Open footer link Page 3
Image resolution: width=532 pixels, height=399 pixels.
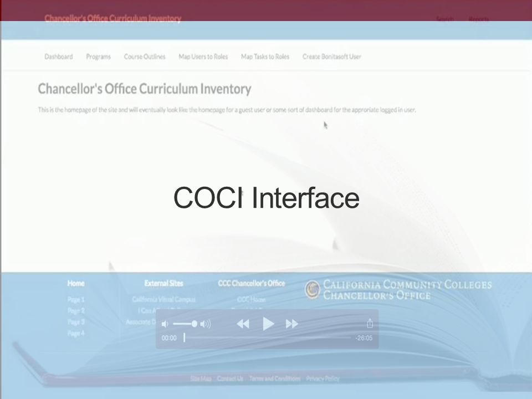(76, 321)
